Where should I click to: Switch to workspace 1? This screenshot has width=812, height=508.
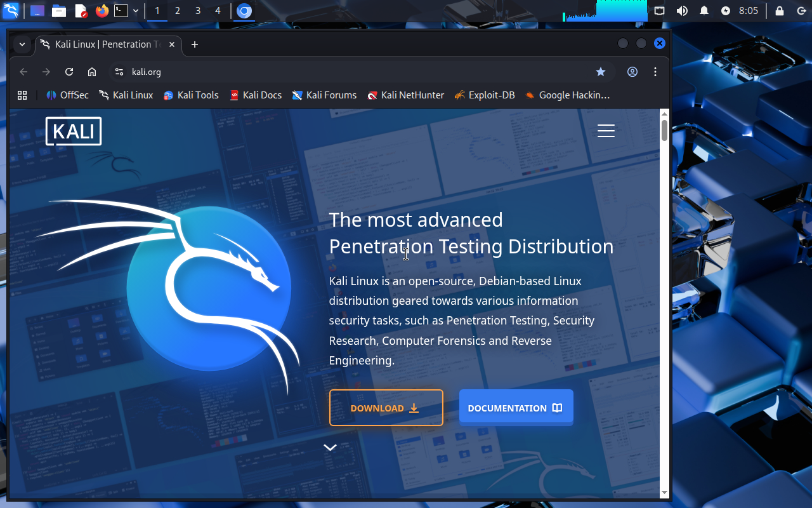pyautogui.click(x=157, y=11)
